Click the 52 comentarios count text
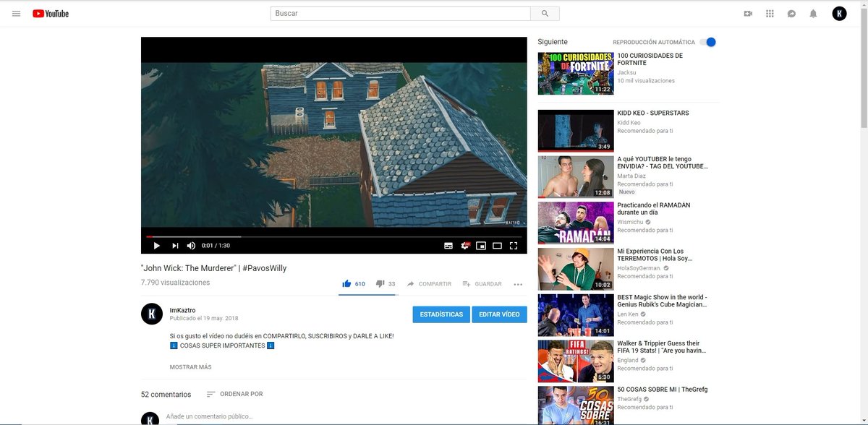 point(166,395)
